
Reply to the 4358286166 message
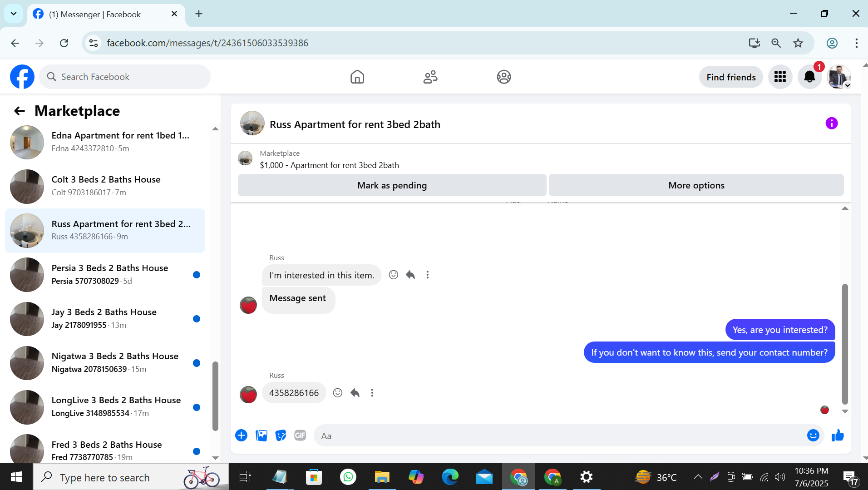coord(355,393)
